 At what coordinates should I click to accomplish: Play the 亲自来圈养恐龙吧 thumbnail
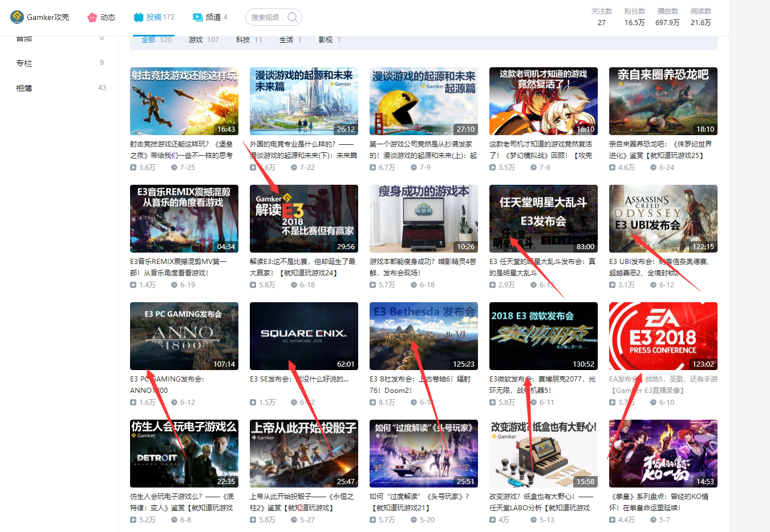point(663,101)
